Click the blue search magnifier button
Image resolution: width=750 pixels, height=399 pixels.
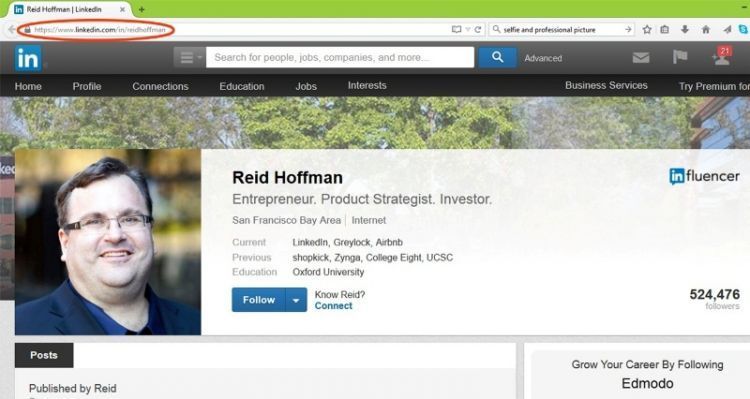click(497, 57)
